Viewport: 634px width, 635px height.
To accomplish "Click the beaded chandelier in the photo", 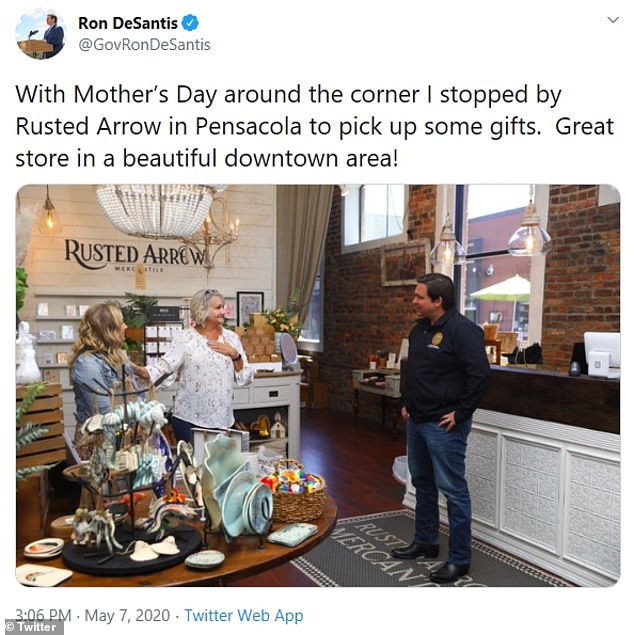I will coord(155,210).
